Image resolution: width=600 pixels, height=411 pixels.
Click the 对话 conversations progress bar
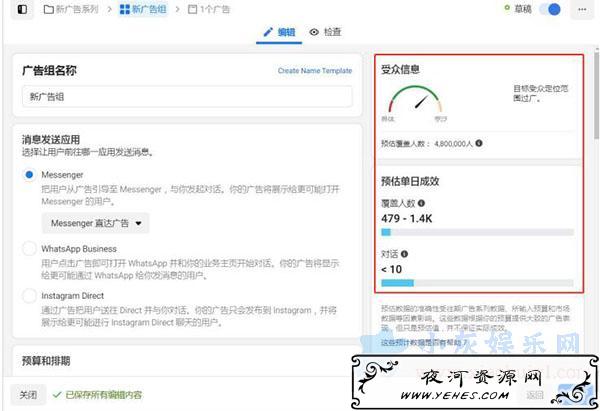(x=478, y=283)
